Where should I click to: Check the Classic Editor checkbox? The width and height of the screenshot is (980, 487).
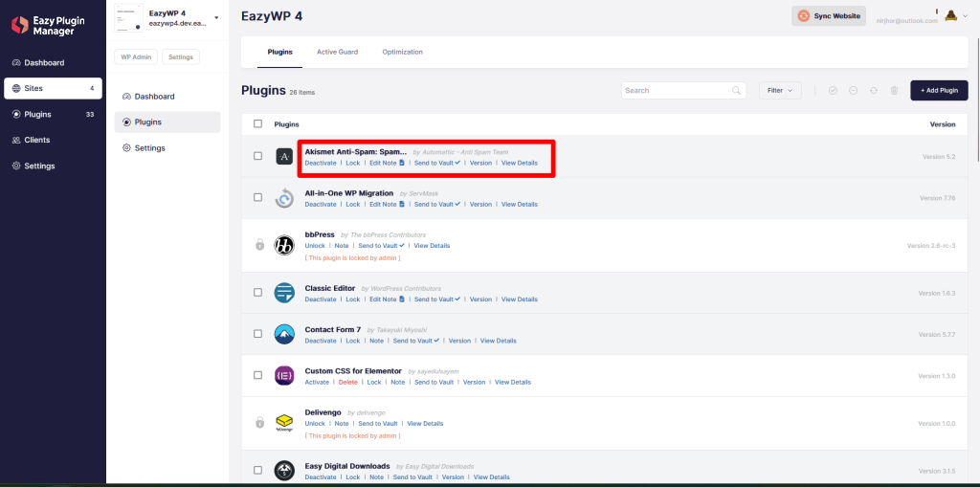258,293
